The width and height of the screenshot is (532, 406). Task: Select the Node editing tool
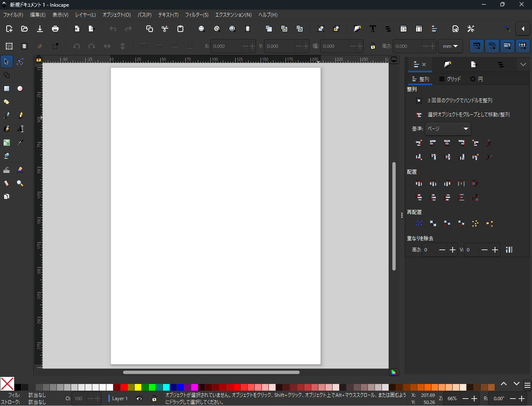[x=20, y=62]
